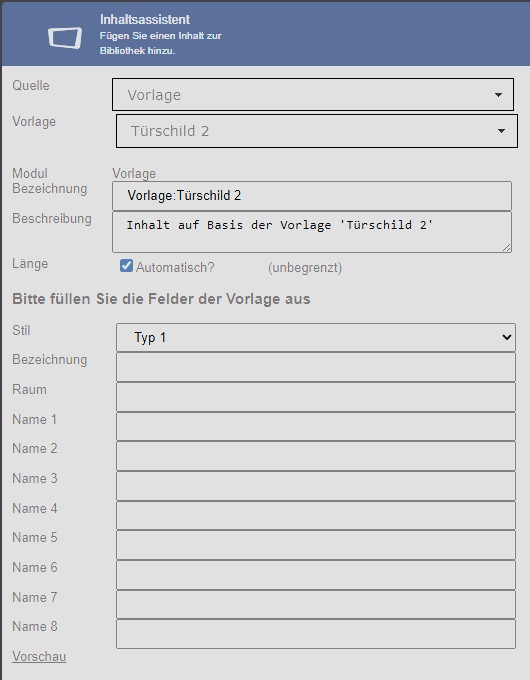The width and height of the screenshot is (530, 680).
Task: Open the Quelle dropdown showing Vorlage
Action: [x=313, y=95]
